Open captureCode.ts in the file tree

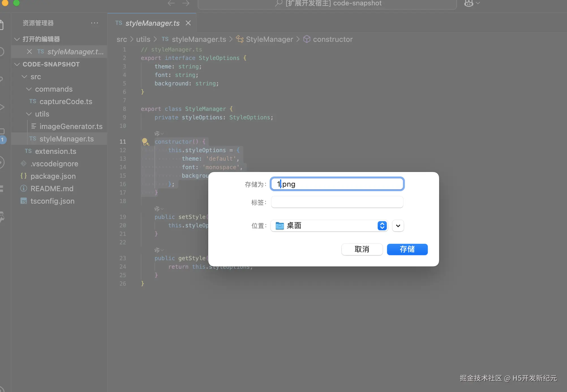coord(59,102)
